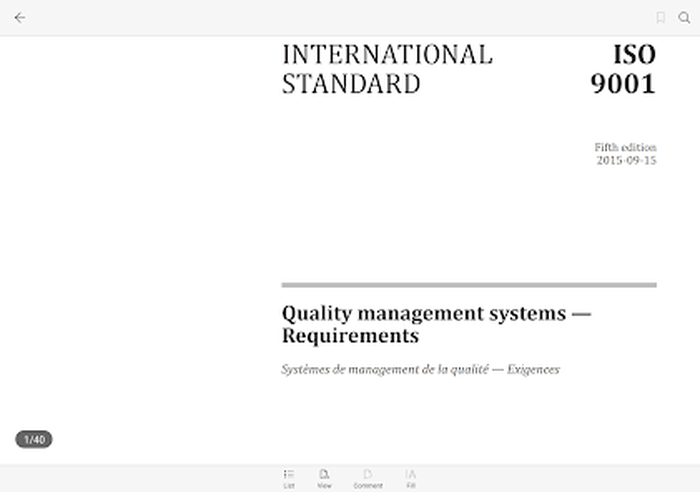Screen dimensions: 700x492
Task: Select the Comment tool in the bottom toolbar
Action: (368, 479)
